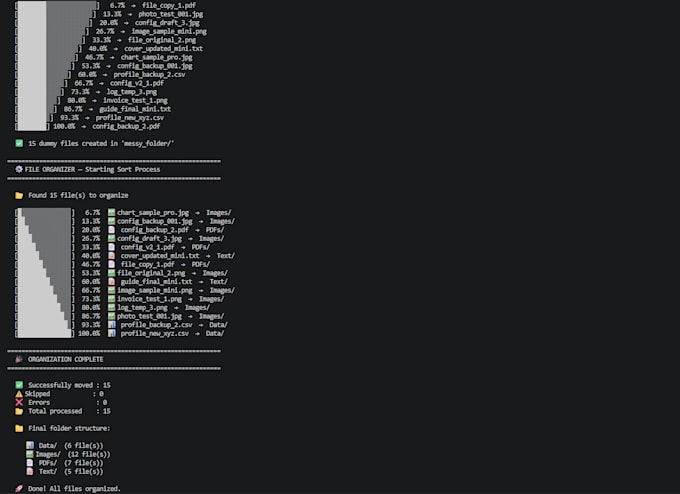Viewport: 680px width, 494px height.
Task: Click the image icon before file_original_2.png → Images/
Action: point(111,273)
